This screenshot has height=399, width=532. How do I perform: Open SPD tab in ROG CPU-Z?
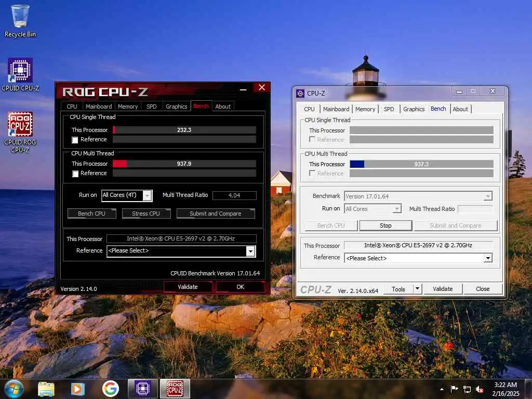tap(151, 106)
